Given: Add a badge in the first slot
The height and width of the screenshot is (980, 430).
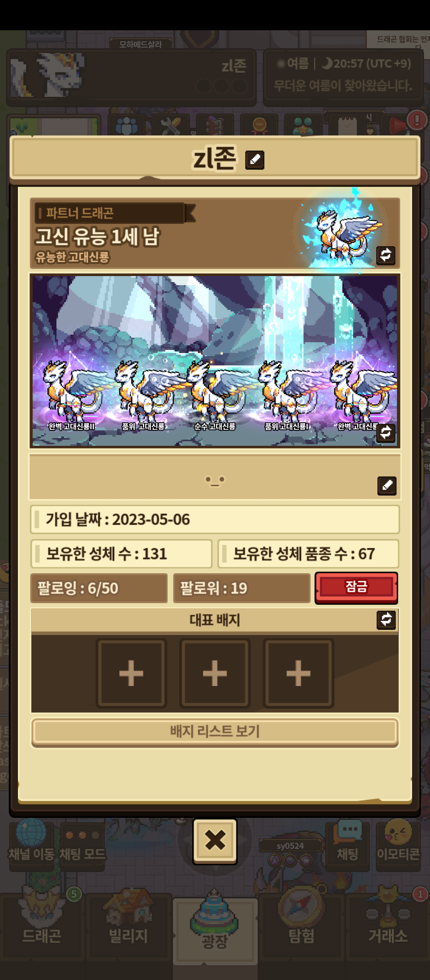Looking at the screenshot, I should click(x=131, y=673).
